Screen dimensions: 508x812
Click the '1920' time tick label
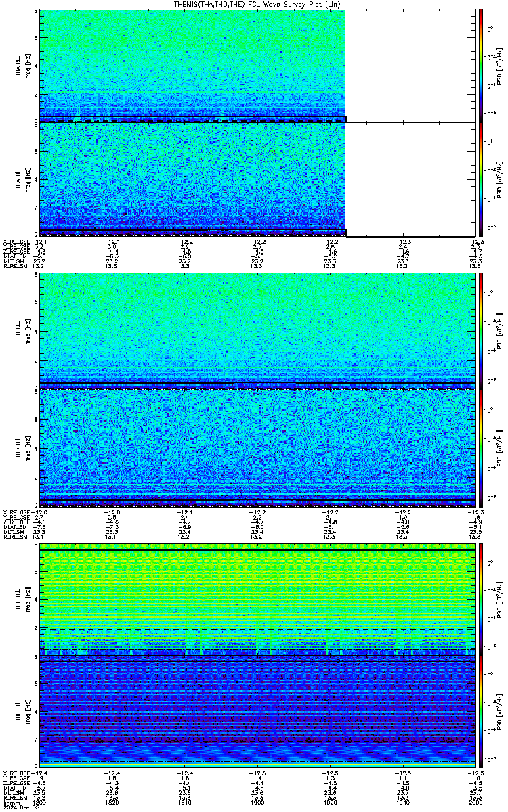[331, 803]
